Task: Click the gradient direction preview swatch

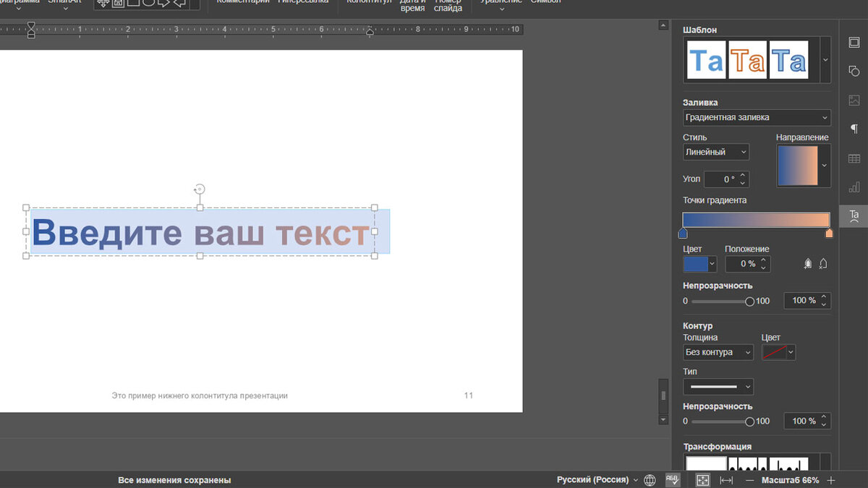Action: [x=798, y=166]
